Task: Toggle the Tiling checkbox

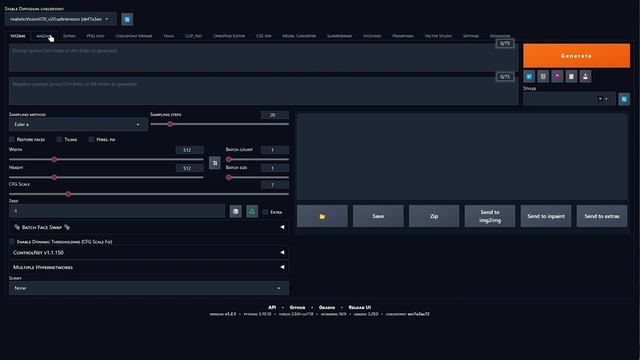Action: [59, 140]
